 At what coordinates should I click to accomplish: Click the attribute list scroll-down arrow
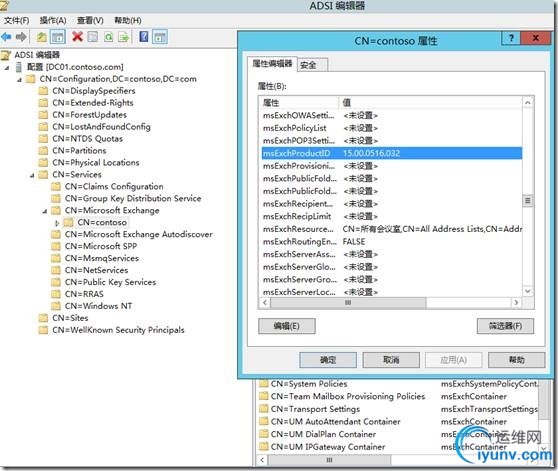[527, 291]
